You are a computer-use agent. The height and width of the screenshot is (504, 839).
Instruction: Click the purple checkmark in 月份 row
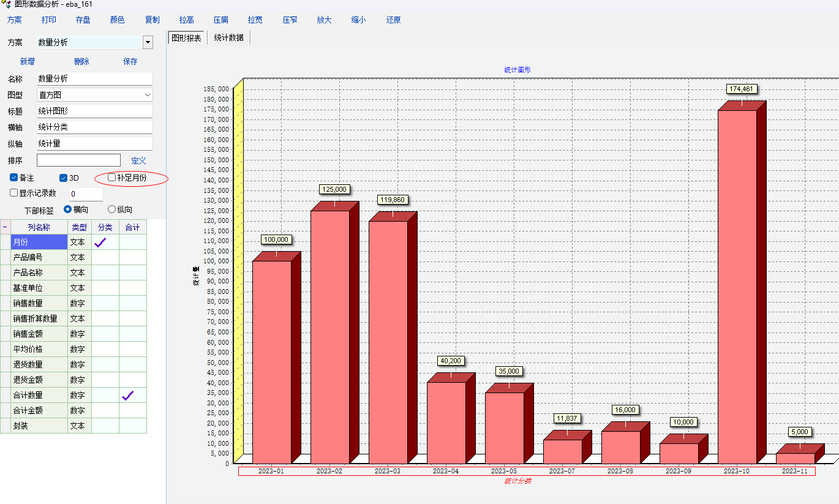pyautogui.click(x=100, y=243)
